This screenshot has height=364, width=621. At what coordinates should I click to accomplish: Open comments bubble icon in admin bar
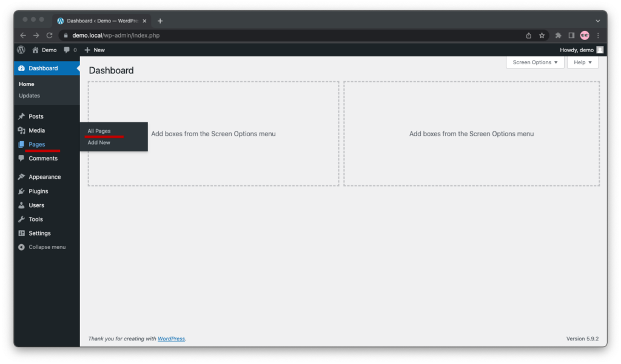67,50
